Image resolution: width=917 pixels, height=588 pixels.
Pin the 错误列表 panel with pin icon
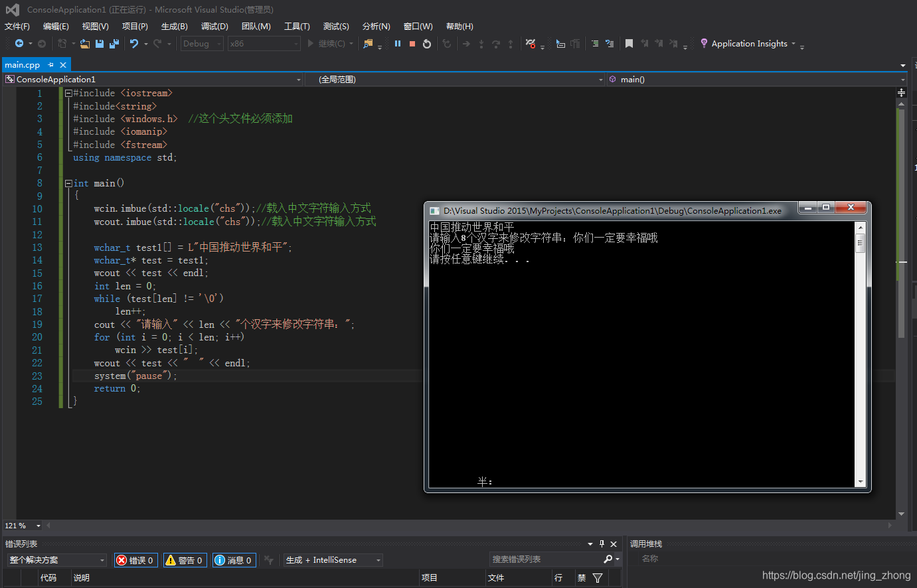pyautogui.click(x=602, y=544)
